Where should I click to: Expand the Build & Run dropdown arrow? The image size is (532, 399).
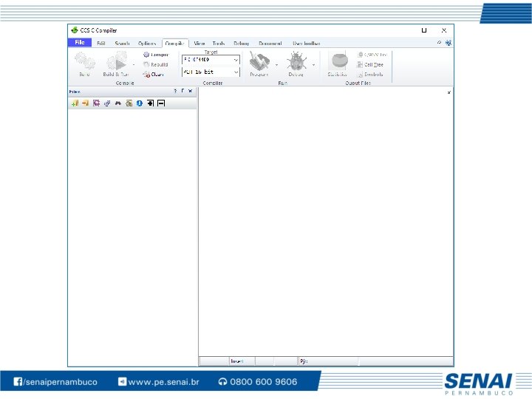pos(134,64)
